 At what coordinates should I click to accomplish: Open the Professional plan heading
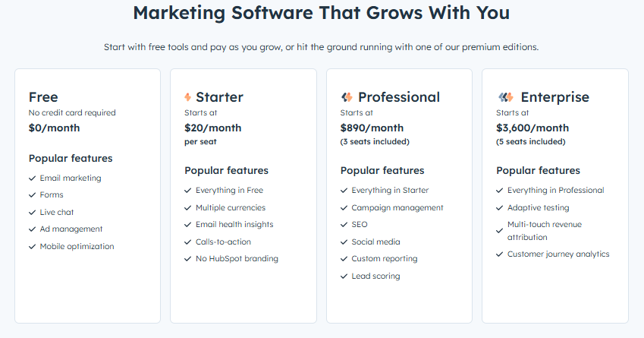coord(398,96)
